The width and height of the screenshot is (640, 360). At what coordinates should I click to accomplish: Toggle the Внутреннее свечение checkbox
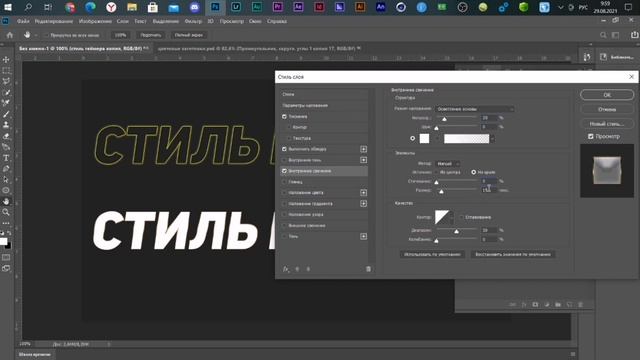coord(284,171)
